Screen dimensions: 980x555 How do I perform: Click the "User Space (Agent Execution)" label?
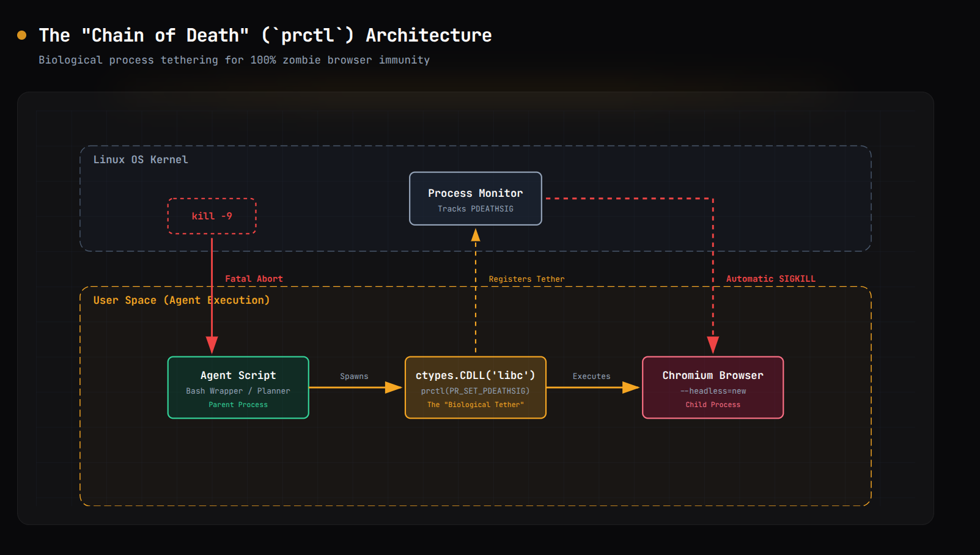tap(182, 300)
